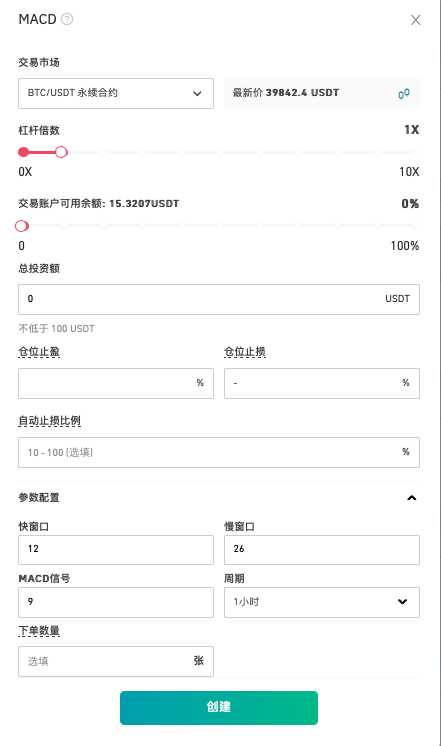The height and width of the screenshot is (746, 441).
Task: Click the 自动止损比例 input field
Action: [219, 452]
